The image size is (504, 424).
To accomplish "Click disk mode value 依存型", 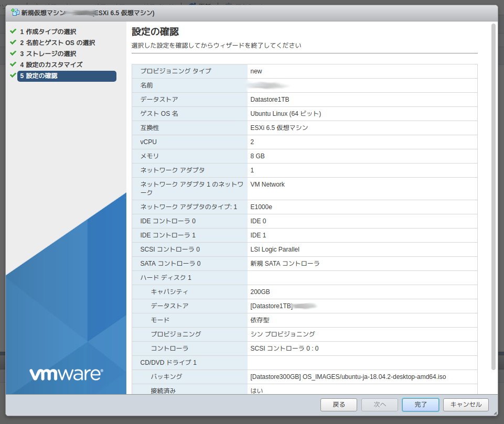I will click(x=260, y=320).
